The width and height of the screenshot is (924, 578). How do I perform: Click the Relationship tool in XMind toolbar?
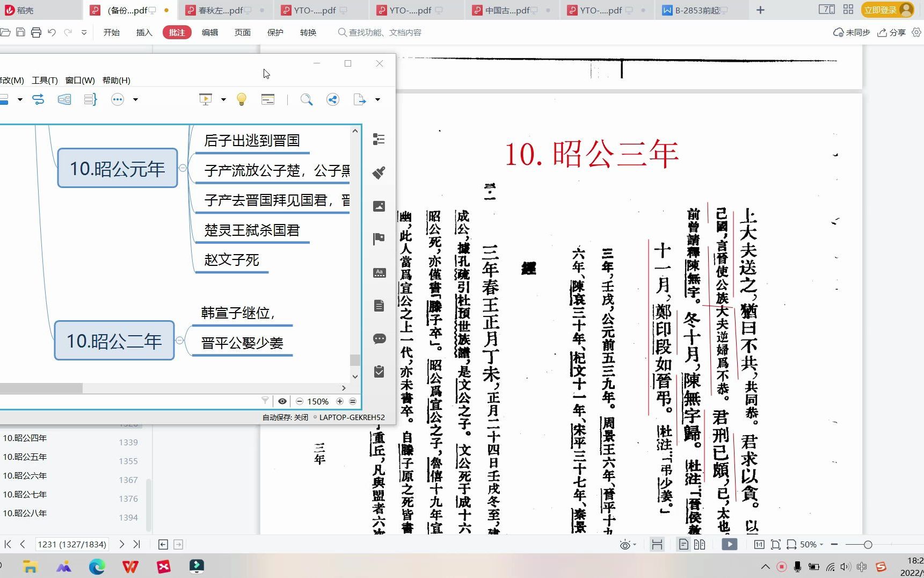click(38, 99)
